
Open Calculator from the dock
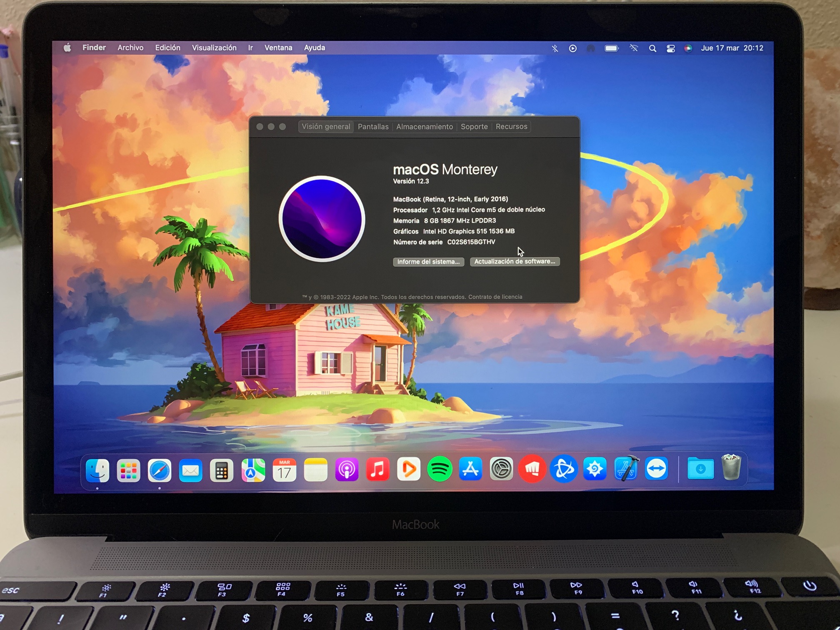[222, 470]
